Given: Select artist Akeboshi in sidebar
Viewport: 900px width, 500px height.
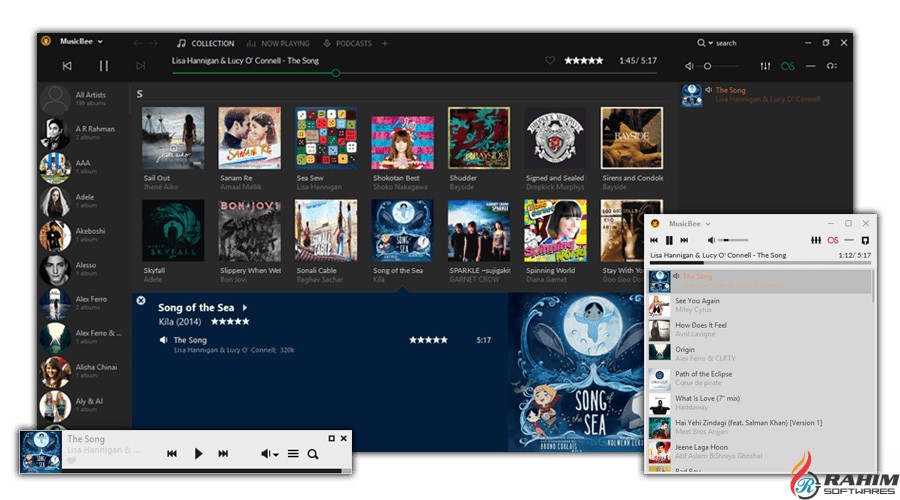Looking at the screenshot, I should 84,234.
